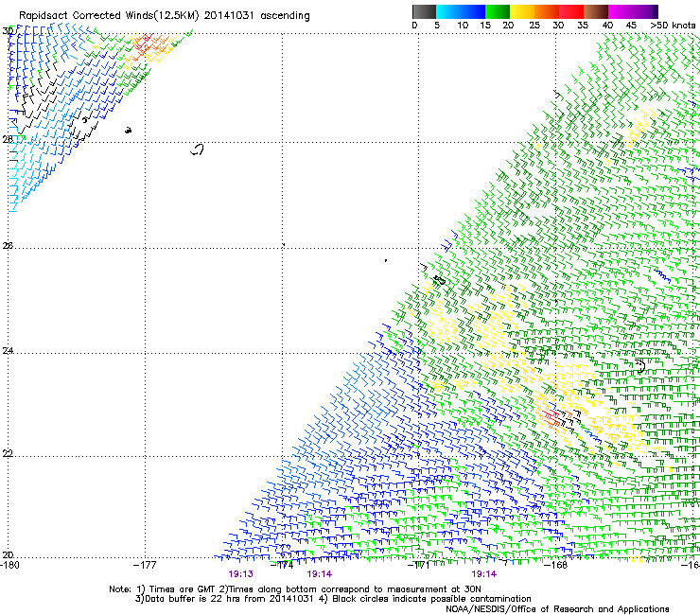Image resolution: width=700 pixels, height=615 pixels.
Task: Select the "22" latitude axis label
Action: (8, 453)
